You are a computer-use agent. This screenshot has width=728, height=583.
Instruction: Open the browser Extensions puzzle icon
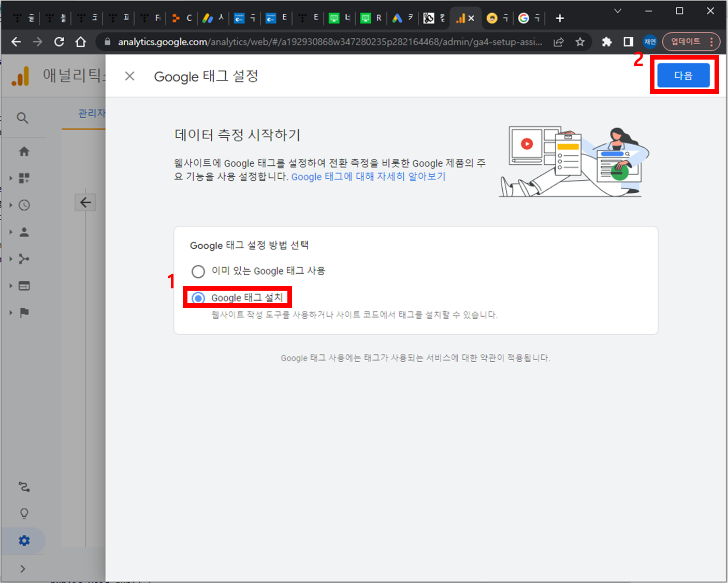click(x=607, y=42)
